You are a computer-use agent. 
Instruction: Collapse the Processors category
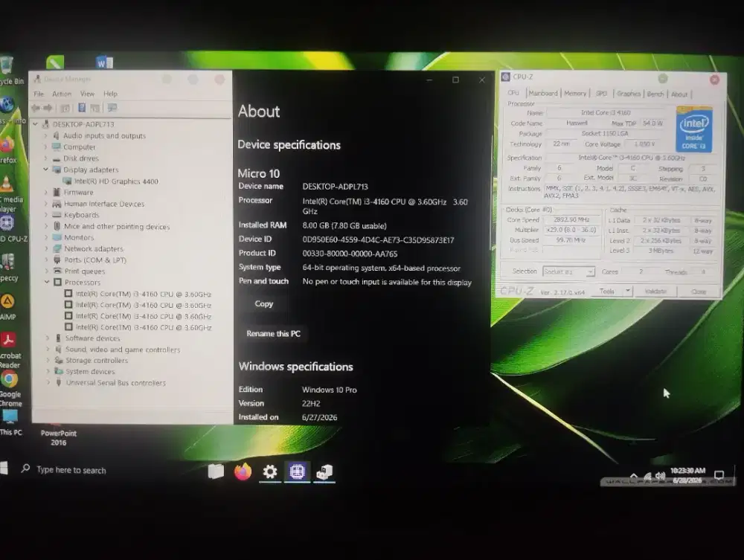click(47, 282)
